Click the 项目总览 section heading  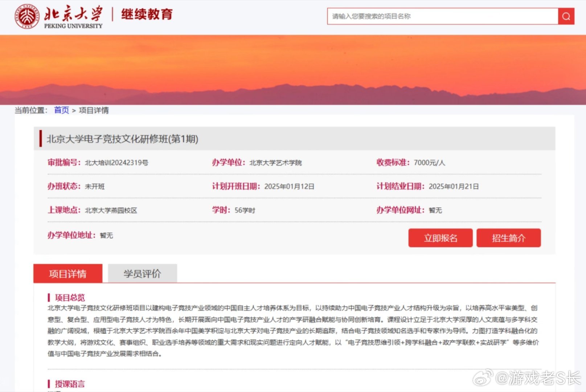click(70, 298)
